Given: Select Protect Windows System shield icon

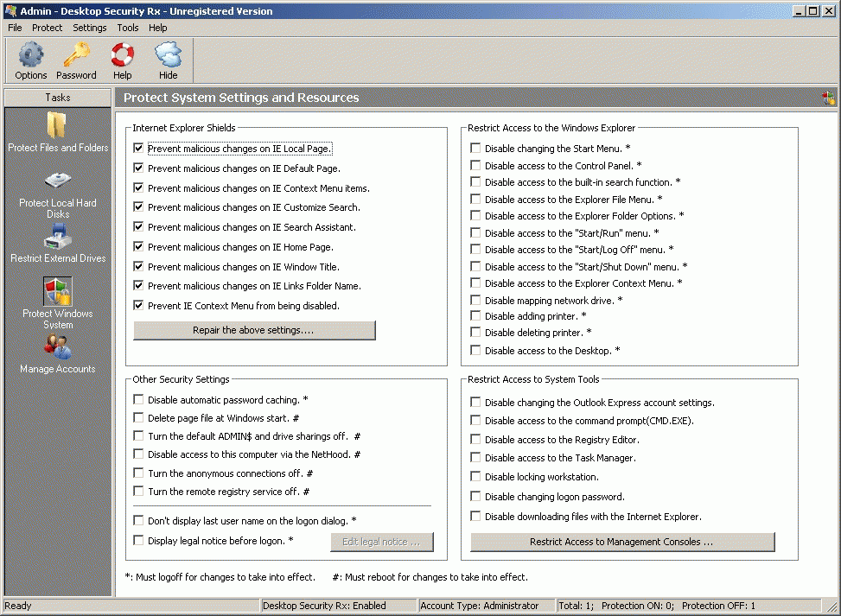Looking at the screenshot, I should click(x=57, y=291).
